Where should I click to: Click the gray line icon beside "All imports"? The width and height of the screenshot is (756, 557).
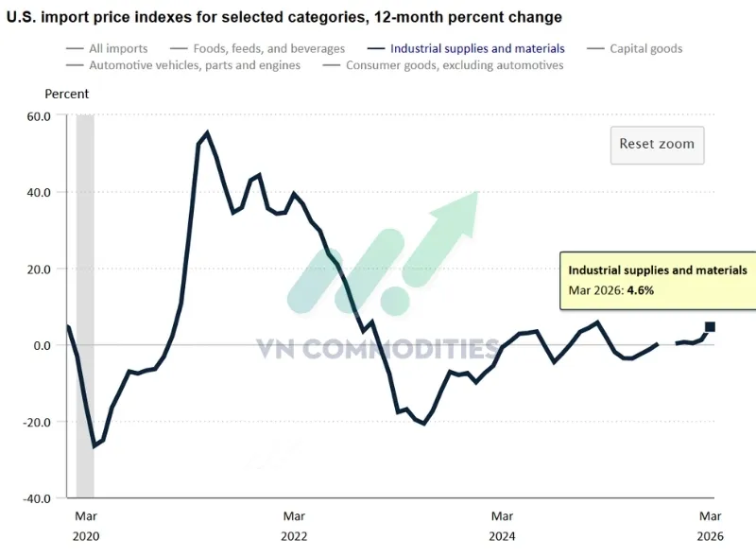coord(74,48)
